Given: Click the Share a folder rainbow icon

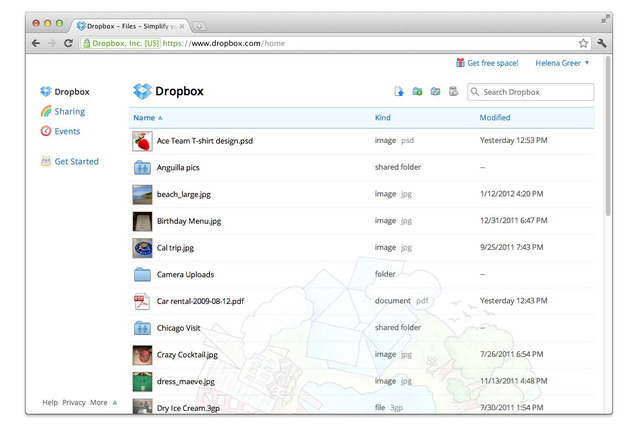Looking at the screenshot, I should pos(435,91).
